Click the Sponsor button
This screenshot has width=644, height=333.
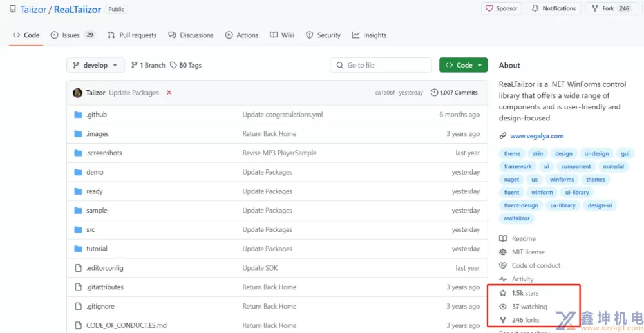coord(502,8)
